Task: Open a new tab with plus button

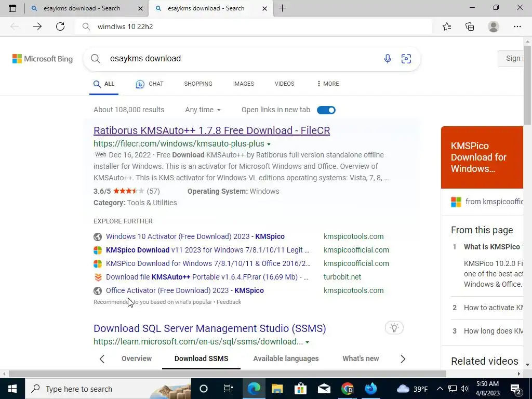Action: 282,8
